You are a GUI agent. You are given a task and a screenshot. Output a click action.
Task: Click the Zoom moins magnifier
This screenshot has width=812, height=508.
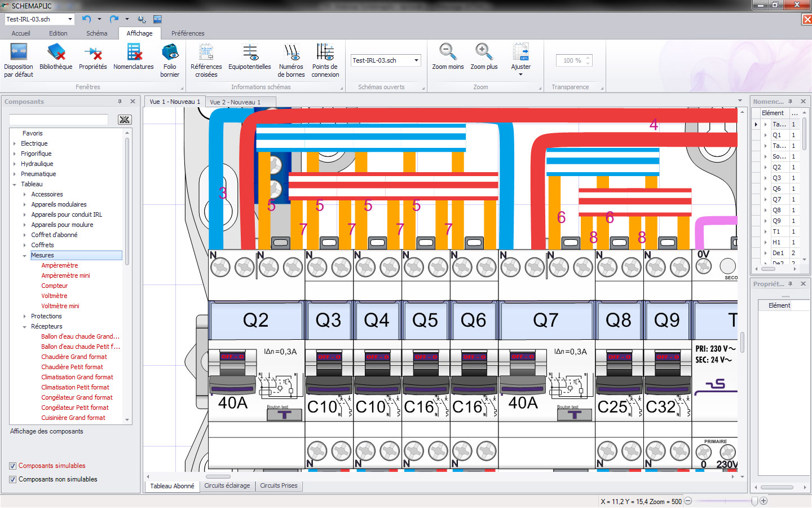[448, 52]
